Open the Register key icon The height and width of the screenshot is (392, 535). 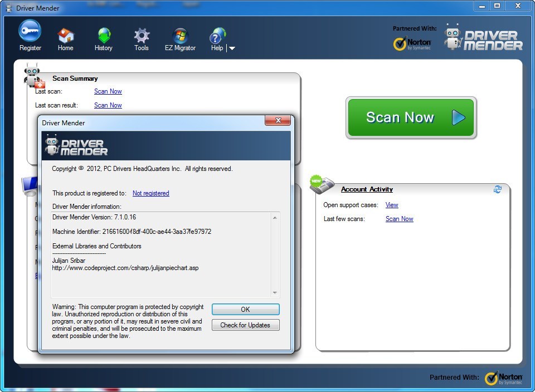pyautogui.click(x=30, y=31)
